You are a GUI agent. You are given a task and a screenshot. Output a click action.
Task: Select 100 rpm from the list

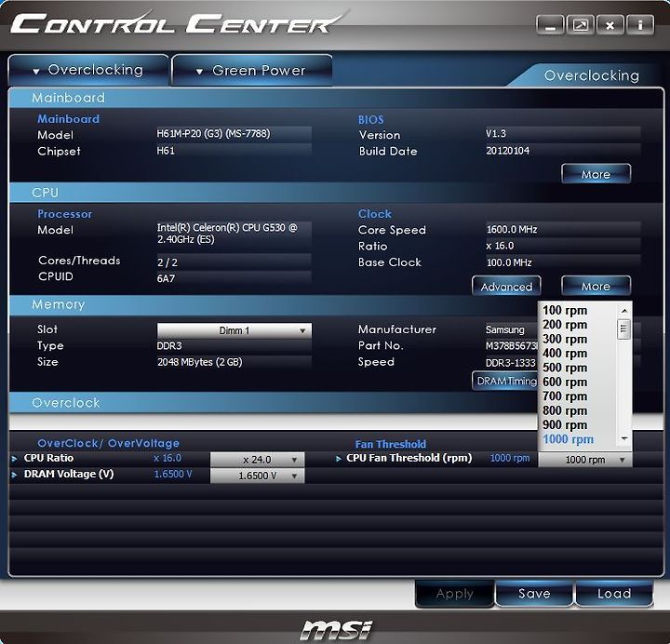pos(565,310)
